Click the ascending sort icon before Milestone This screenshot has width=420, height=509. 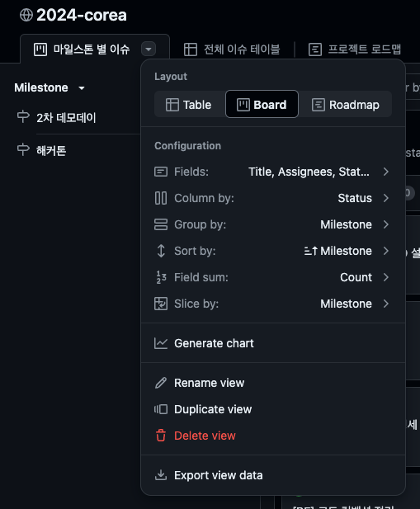click(x=310, y=251)
